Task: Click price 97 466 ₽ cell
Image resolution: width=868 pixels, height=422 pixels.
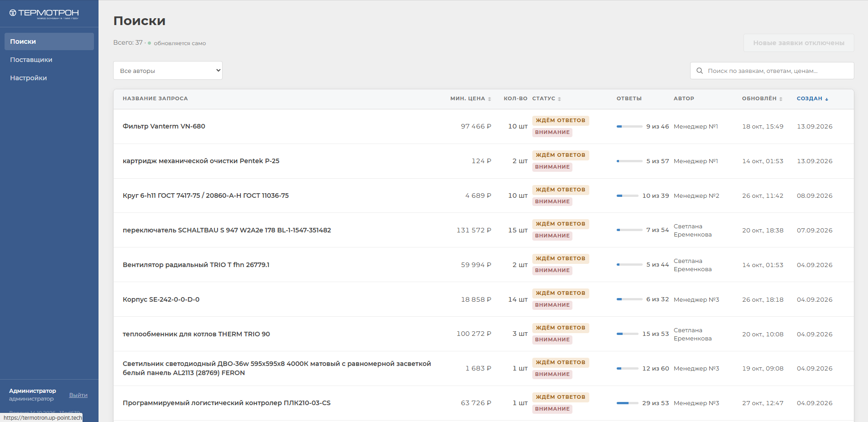Action: tap(476, 126)
